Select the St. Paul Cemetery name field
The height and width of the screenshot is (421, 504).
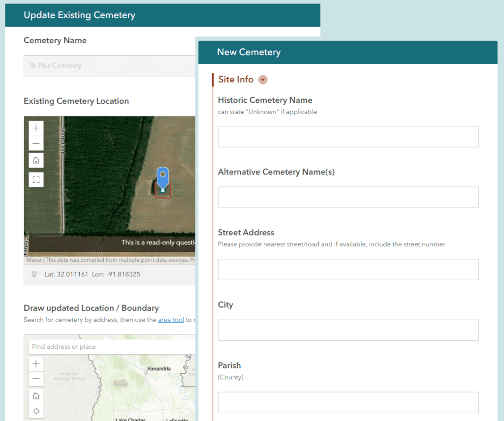click(x=109, y=65)
